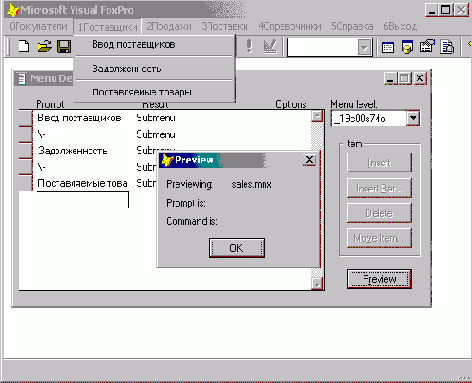Open the 3Поставки menu
The height and width of the screenshot is (383, 472).
pos(224,26)
